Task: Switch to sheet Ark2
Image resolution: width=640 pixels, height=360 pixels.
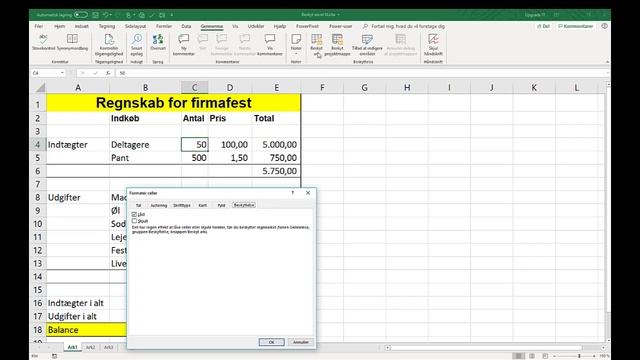Action: click(x=90, y=347)
